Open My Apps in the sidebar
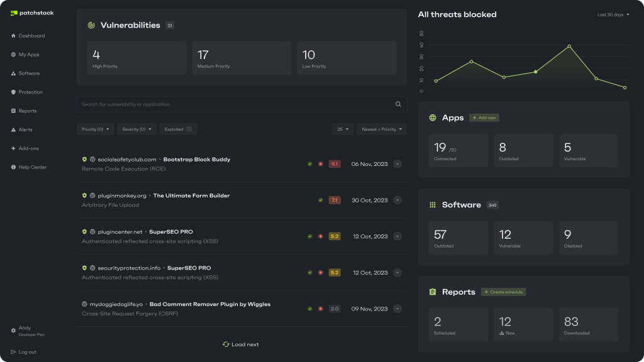644x362 pixels. (28, 55)
